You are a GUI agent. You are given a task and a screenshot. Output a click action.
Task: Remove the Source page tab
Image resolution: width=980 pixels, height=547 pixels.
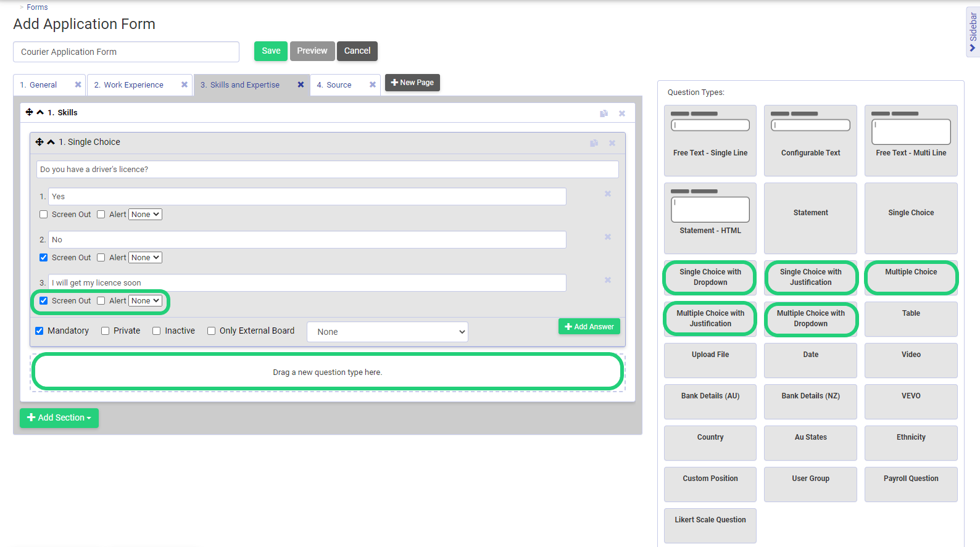pos(372,85)
